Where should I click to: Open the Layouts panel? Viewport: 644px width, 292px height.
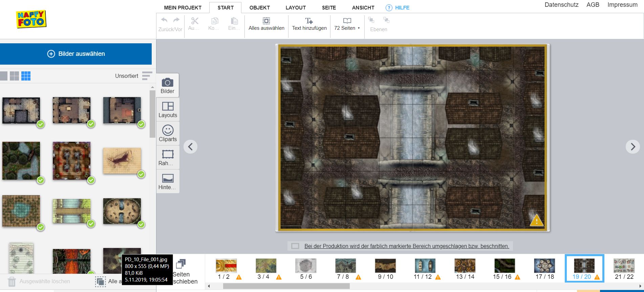(168, 110)
